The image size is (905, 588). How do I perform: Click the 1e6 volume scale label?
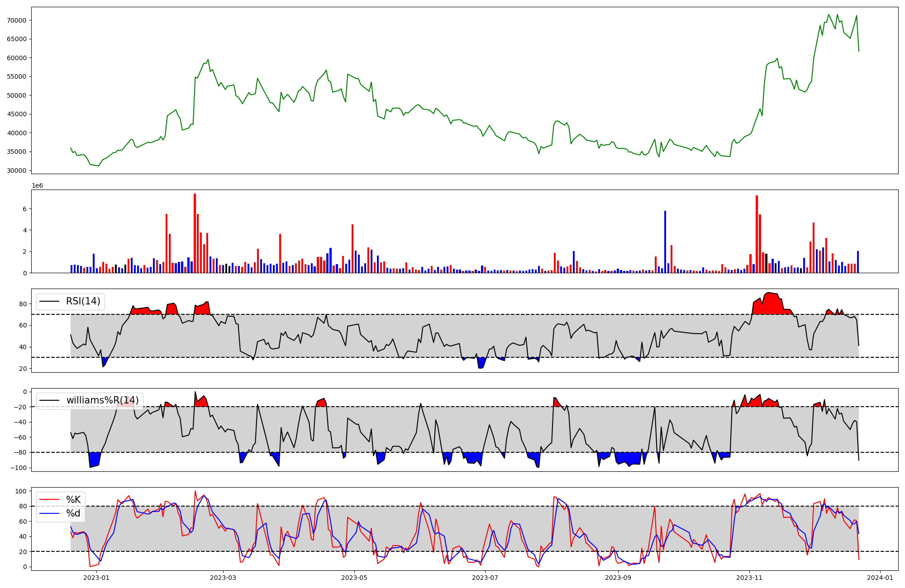click(x=37, y=186)
